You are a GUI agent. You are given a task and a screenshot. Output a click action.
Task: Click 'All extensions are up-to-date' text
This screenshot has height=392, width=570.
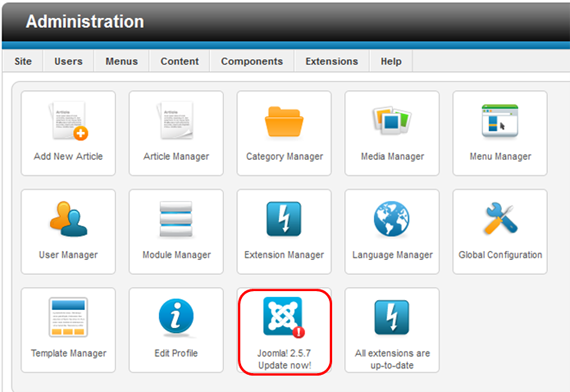(392, 359)
